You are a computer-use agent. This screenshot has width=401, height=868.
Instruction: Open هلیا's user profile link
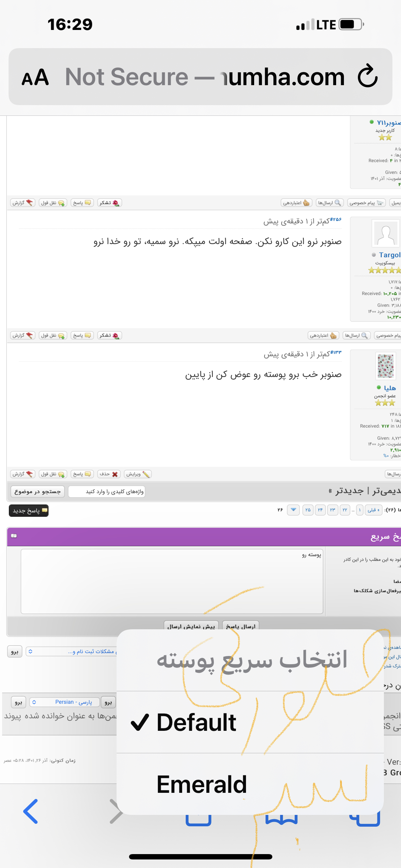coord(390,388)
